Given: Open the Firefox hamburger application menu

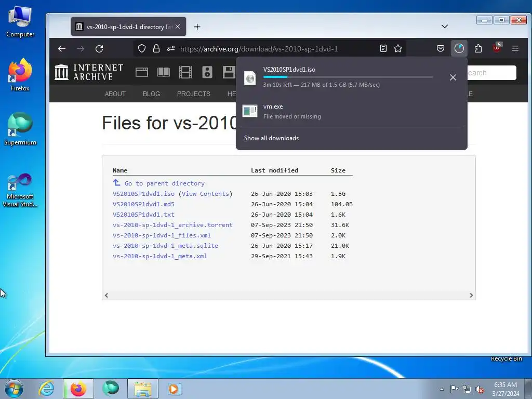Looking at the screenshot, I should coord(515,48).
